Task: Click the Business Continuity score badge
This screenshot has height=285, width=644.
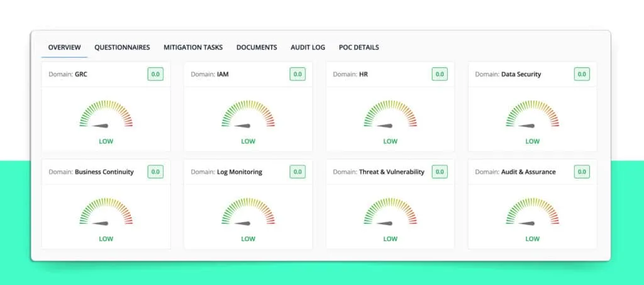Action: (156, 172)
